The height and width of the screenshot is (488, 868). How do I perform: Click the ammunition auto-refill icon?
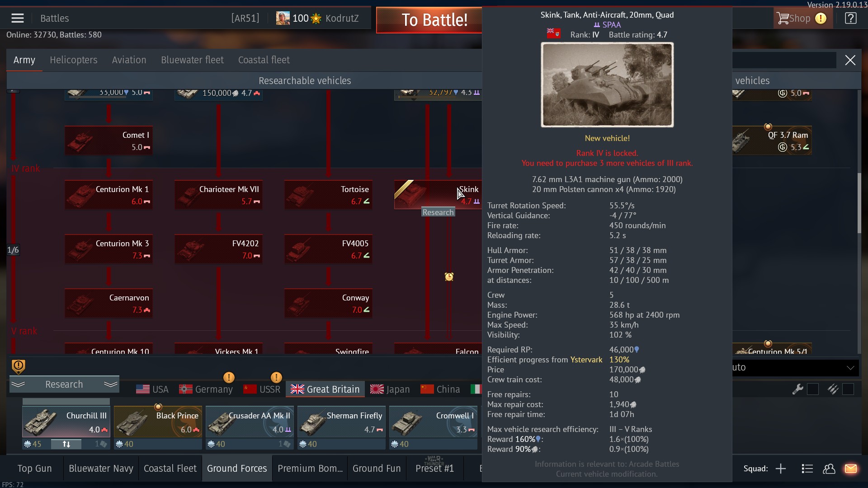(x=833, y=389)
